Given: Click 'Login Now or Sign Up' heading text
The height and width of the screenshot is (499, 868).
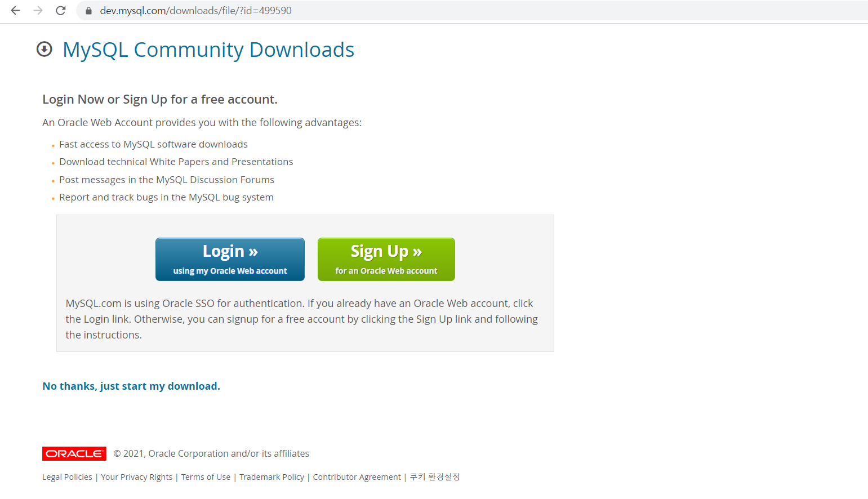Looking at the screenshot, I should coord(160,100).
